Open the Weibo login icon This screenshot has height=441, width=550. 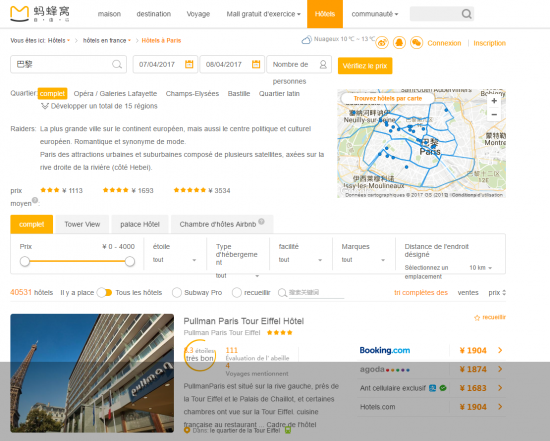(x=382, y=43)
